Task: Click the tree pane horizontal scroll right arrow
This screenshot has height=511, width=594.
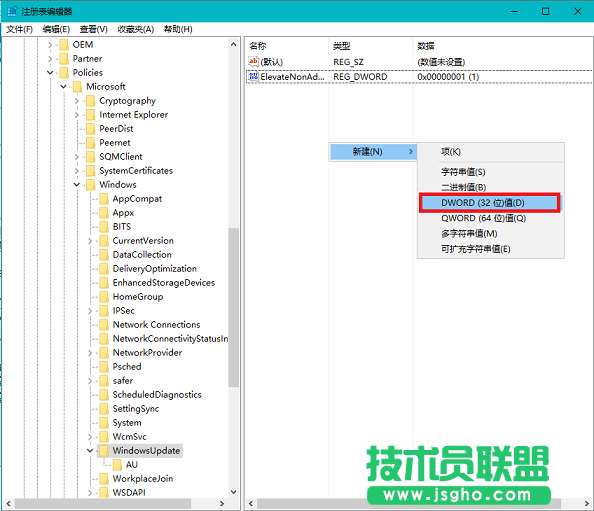Action: click(222, 503)
